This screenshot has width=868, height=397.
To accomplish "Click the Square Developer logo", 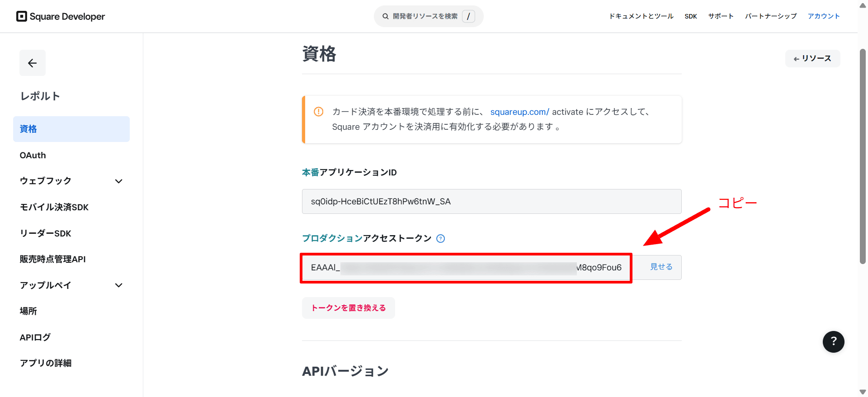I will point(61,16).
